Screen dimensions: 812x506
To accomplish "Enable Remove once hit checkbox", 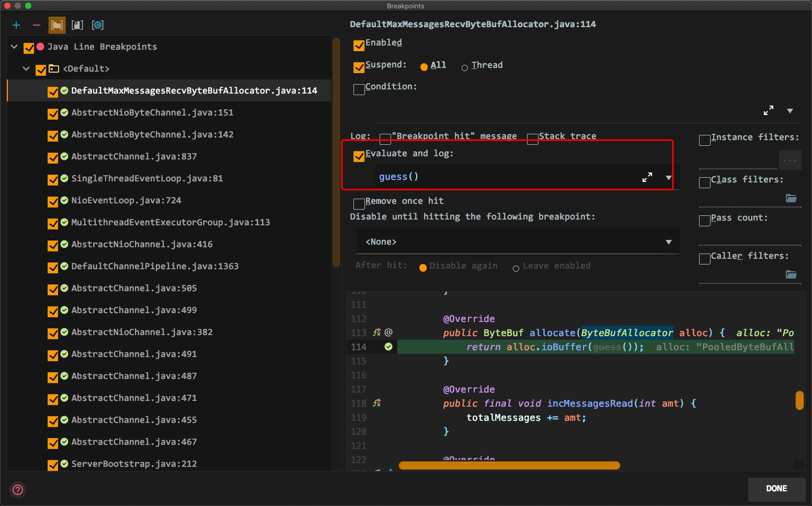I will tap(359, 204).
